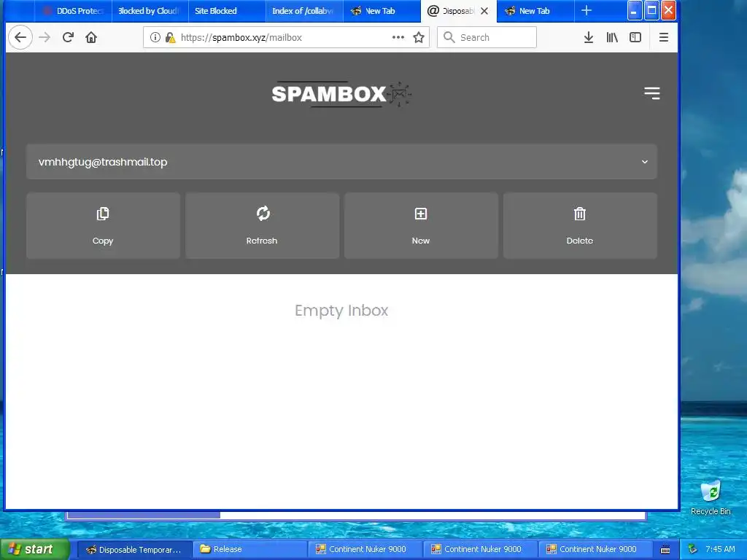This screenshot has height=560, width=747.
Task: Click the forward navigation arrow
Action: pyautogui.click(x=44, y=37)
